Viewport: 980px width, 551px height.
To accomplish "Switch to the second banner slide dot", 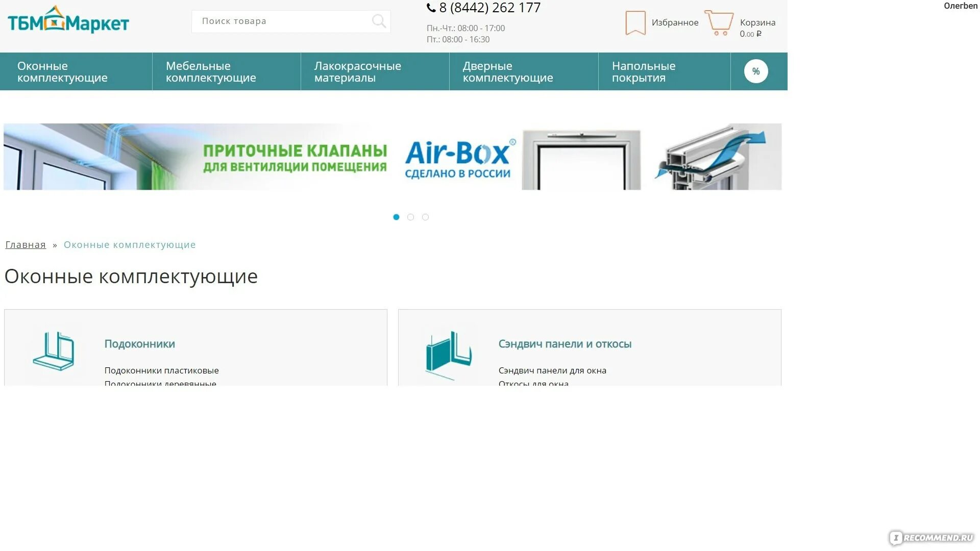I will pyautogui.click(x=410, y=217).
